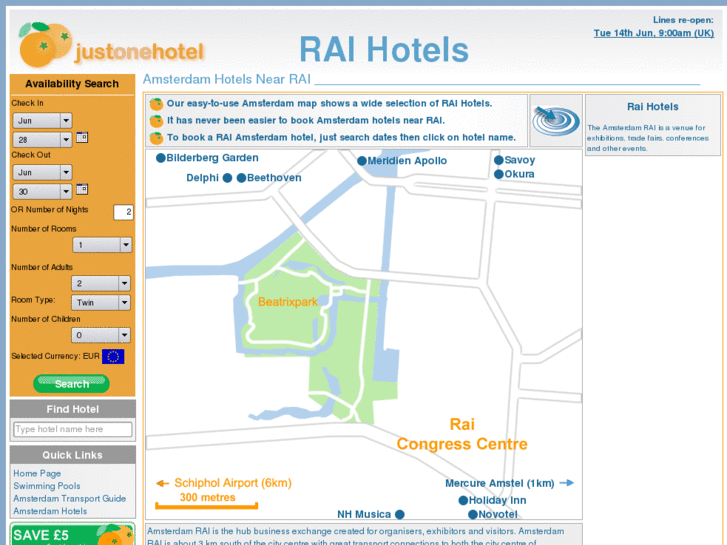Select the Beethoven hotel name

(274, 178)
